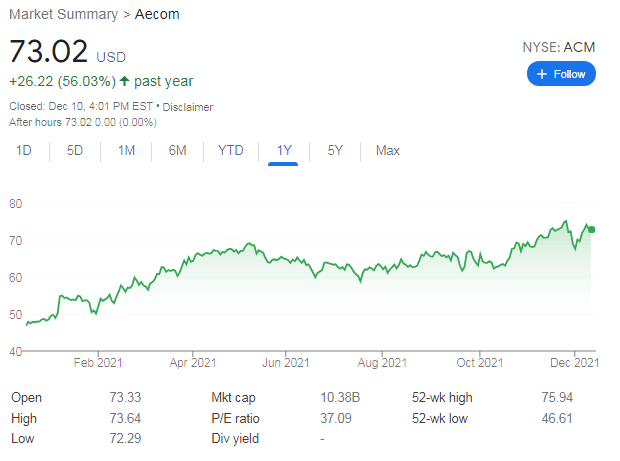The width and height of the screenshot is (620, 461).
Task: Click the Feb 2021 axis label
Action: pos(98,363)
